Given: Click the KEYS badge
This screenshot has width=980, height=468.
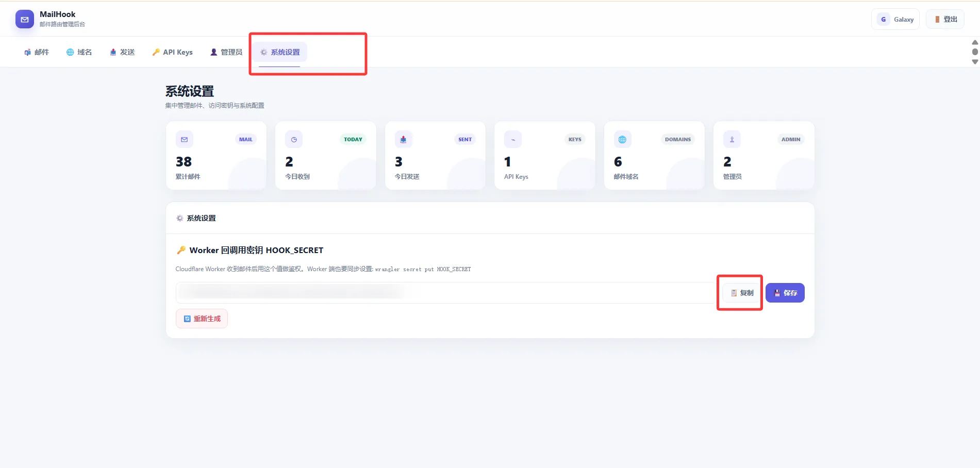Looking at the screenshot, I should 575,139.
